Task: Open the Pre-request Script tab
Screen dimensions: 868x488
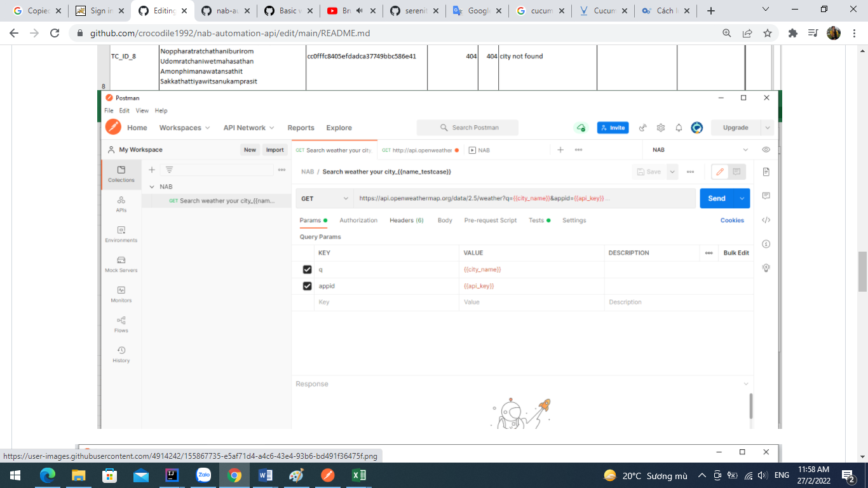Action: click(x=491, y=220)
